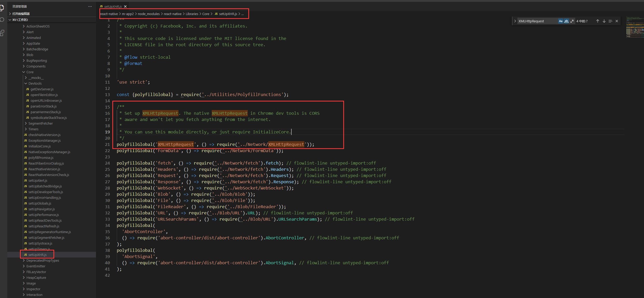Click the Core breadcrumb above the editor
Screen dimensions: 644x298
point(206,14)
